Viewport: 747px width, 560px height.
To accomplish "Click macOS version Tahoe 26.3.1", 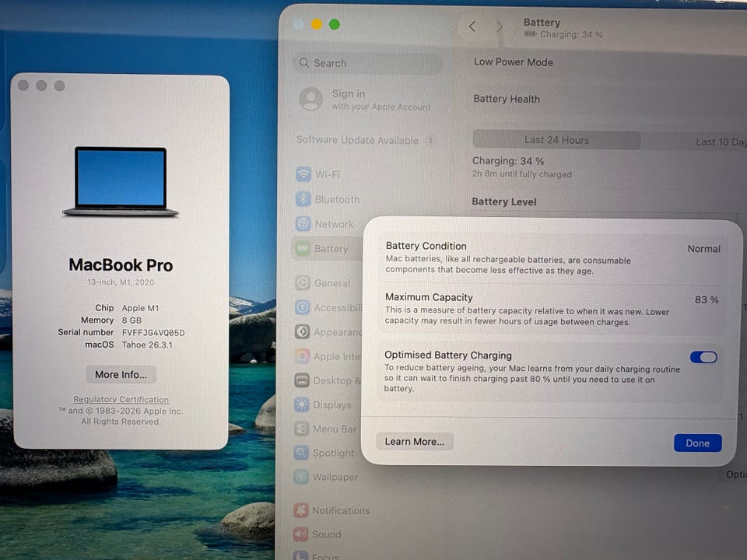I will [x=147, y=345].
